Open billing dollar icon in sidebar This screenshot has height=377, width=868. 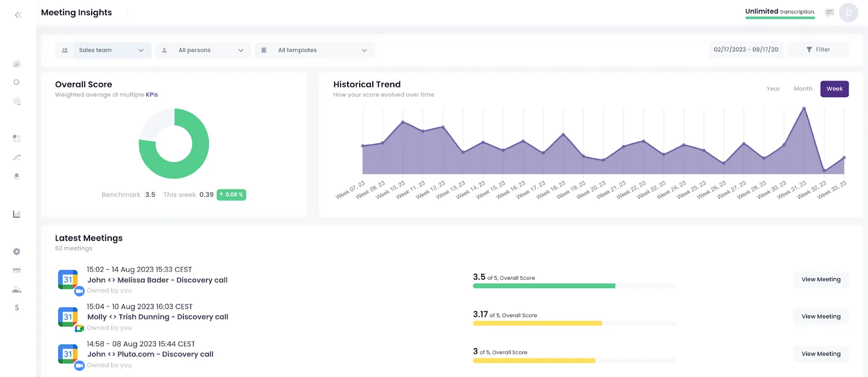pyautogui.click(x=17, y=308)
